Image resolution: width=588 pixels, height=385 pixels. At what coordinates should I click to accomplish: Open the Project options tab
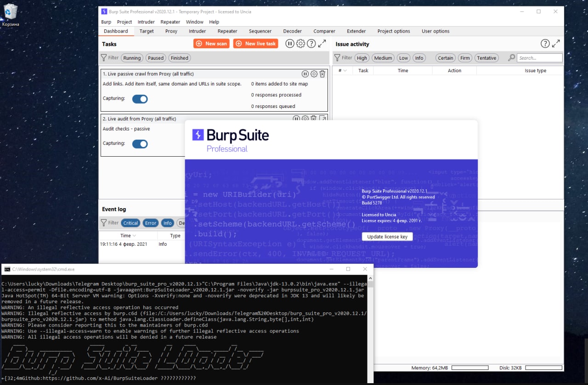[x=394, y=31]
